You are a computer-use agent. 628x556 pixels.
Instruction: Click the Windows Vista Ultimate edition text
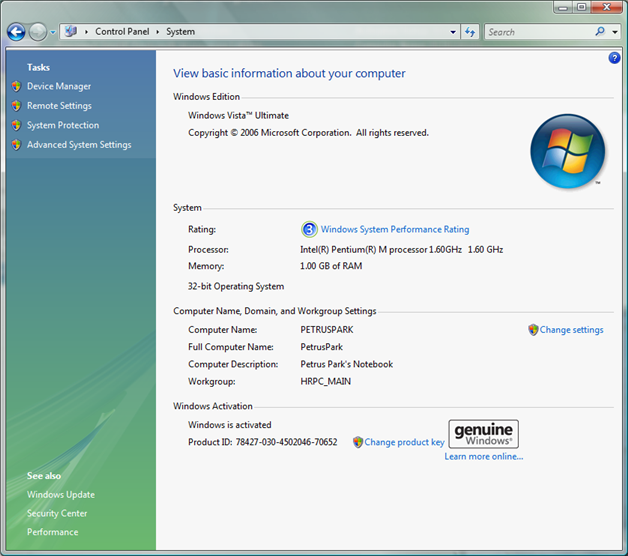point(238,115)
